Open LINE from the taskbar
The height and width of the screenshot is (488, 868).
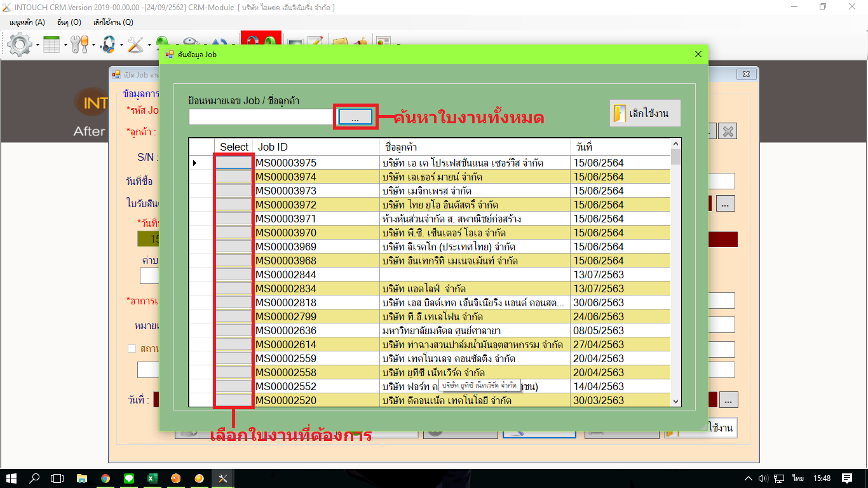pos(129,478)
